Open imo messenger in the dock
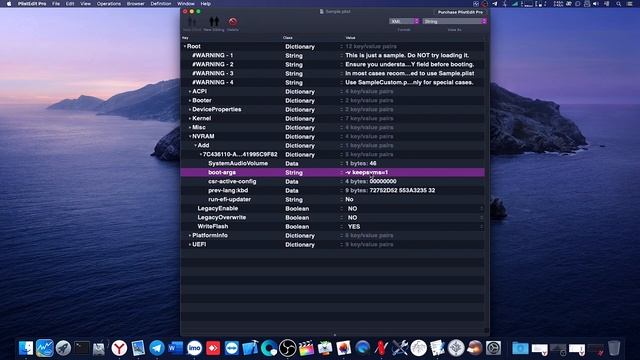 194,348
